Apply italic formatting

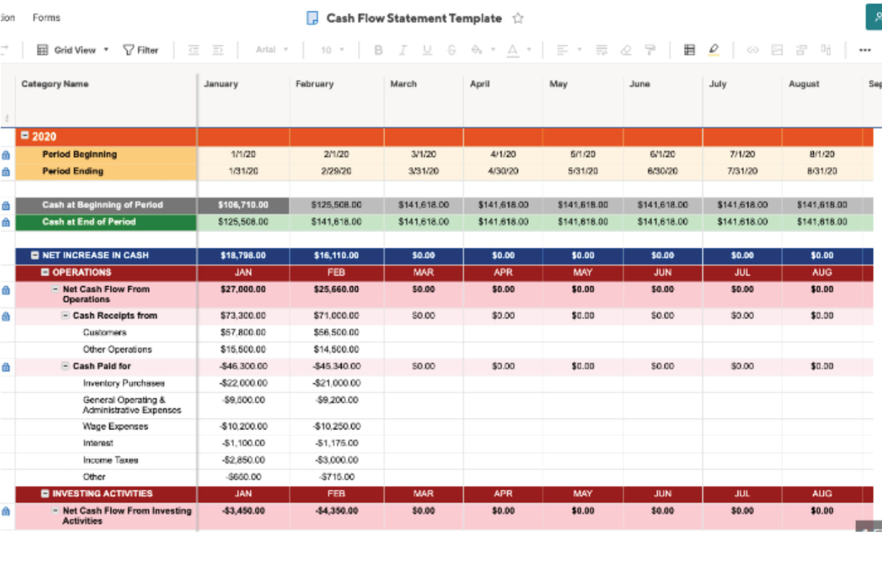[x=403, y=50]
